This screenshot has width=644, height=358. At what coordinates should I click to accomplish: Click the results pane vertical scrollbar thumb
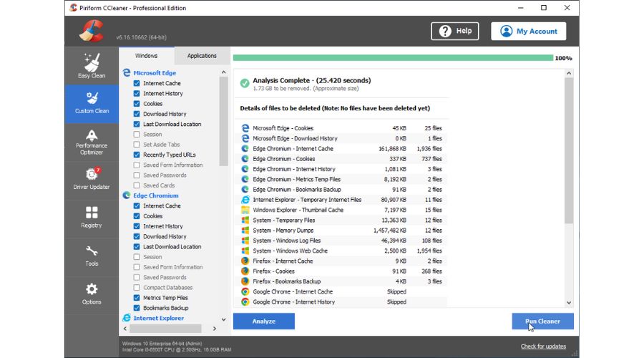(x=569, y=150)
